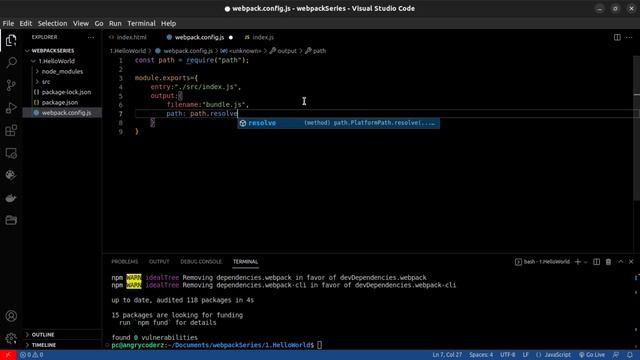Viewport: 640px width, 360px height.
Task: Open the terminal launch profile dropdown arrow
Action: [586, 262]
